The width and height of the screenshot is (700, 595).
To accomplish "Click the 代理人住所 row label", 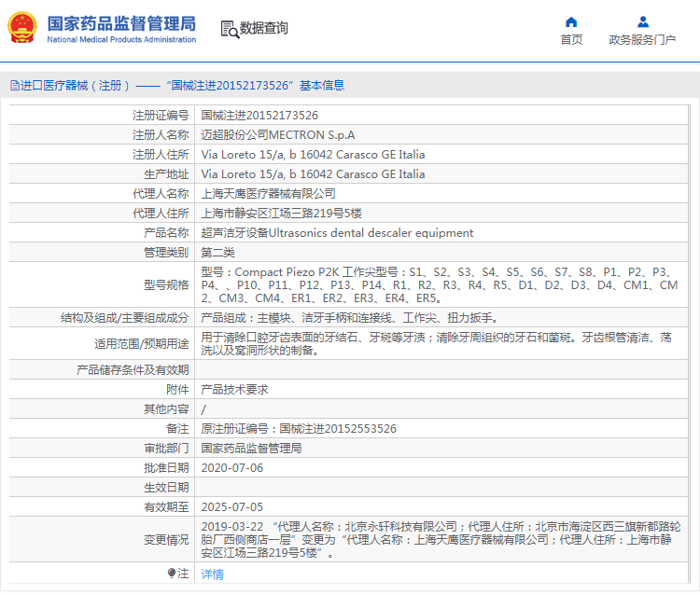I will (161, 214).
